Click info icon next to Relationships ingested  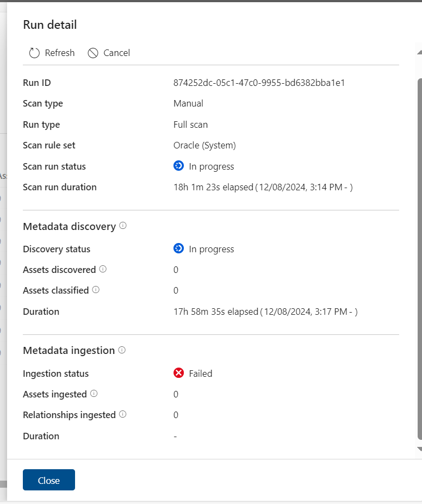(123, 414)
